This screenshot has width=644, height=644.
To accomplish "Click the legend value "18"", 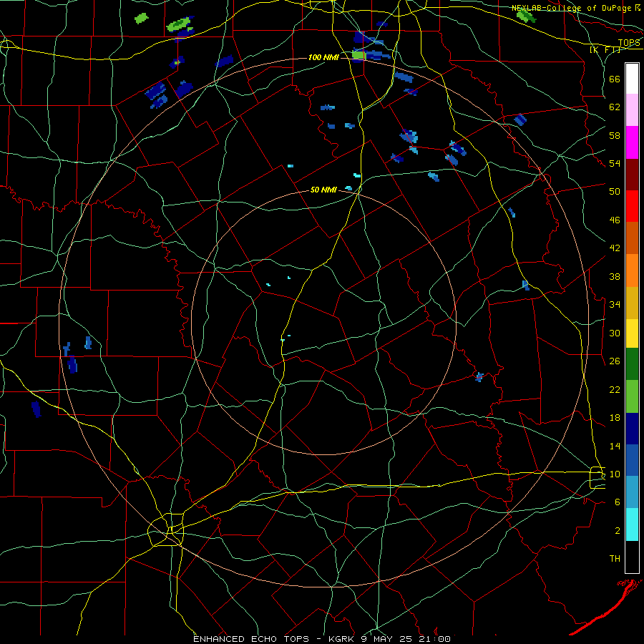I will pos(615,418).
